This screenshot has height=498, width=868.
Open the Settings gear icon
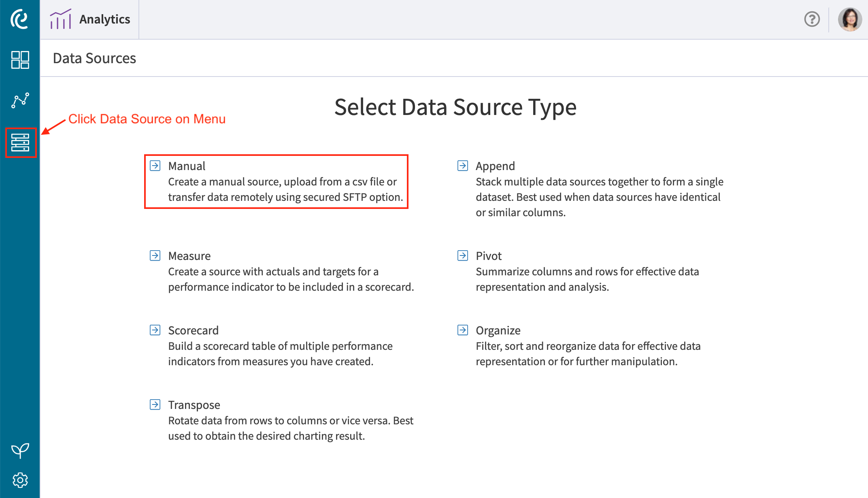(20, 480)
